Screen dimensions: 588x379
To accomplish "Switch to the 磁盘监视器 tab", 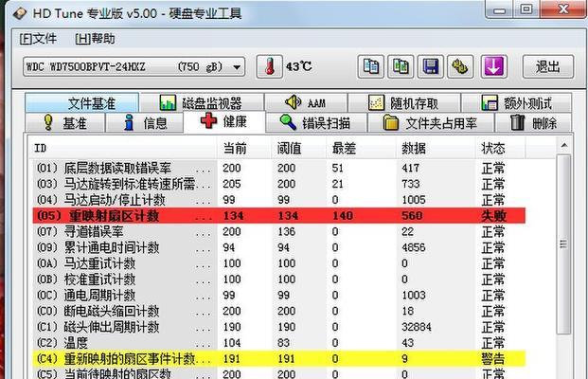I will click(x=202, y=102).
